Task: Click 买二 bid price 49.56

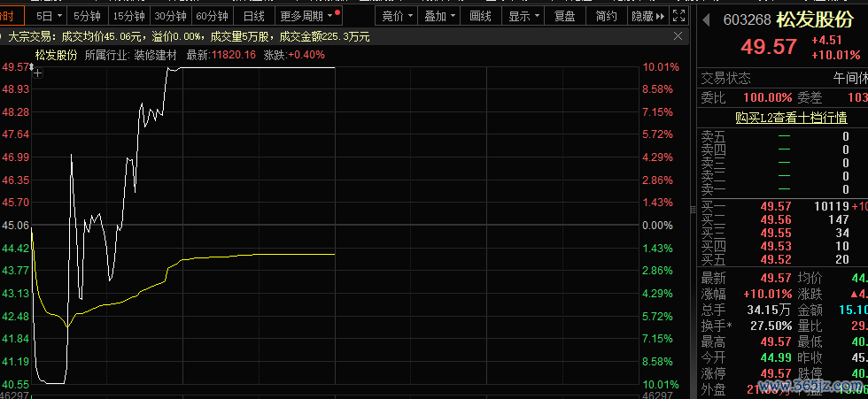Action: point(776,219)
